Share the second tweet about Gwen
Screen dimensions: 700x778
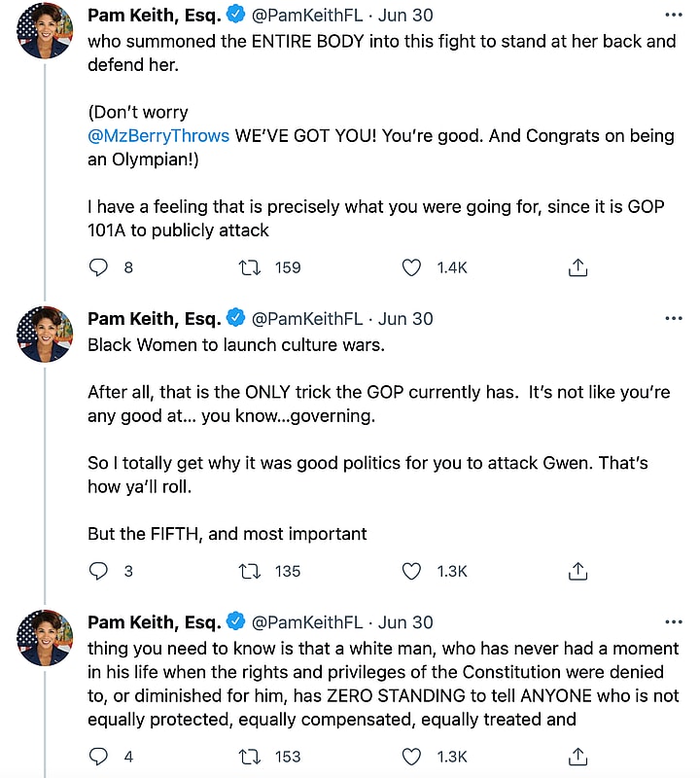(x=577, y=571)
